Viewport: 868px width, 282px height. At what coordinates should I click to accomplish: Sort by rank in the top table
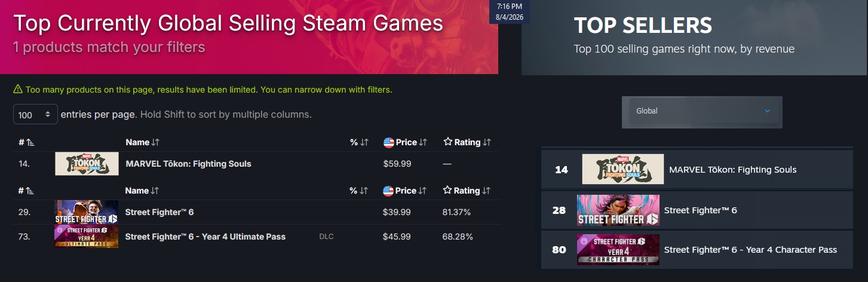pos(26,142)
